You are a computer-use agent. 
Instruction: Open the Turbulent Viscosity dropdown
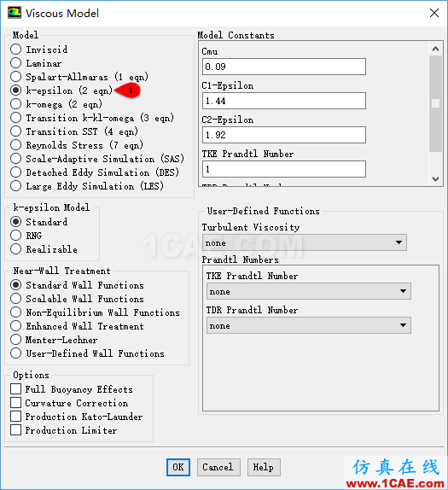305,242
